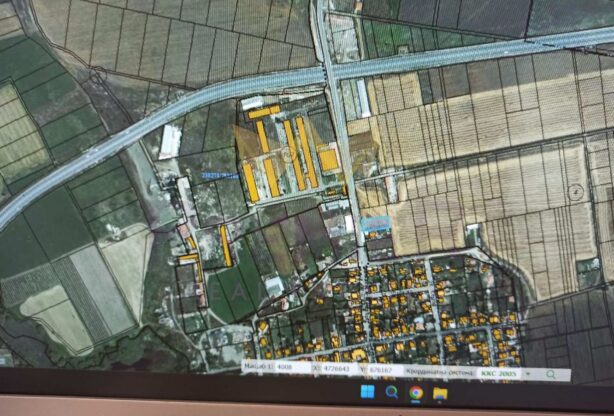Click the magnifier search icon in coordinate bar

tap(550, 373)
